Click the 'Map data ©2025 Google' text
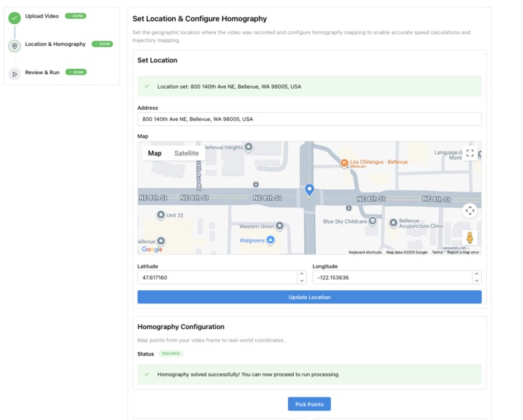Image resolution: width=523 pixels, height=420 pixels. pyautogui.click(x=407, y=252)
